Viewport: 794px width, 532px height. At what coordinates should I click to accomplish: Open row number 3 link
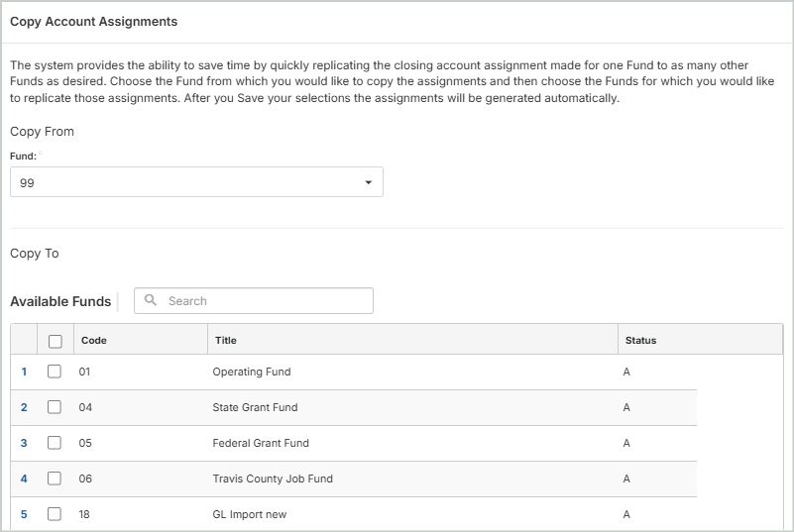tap(24, 443)
